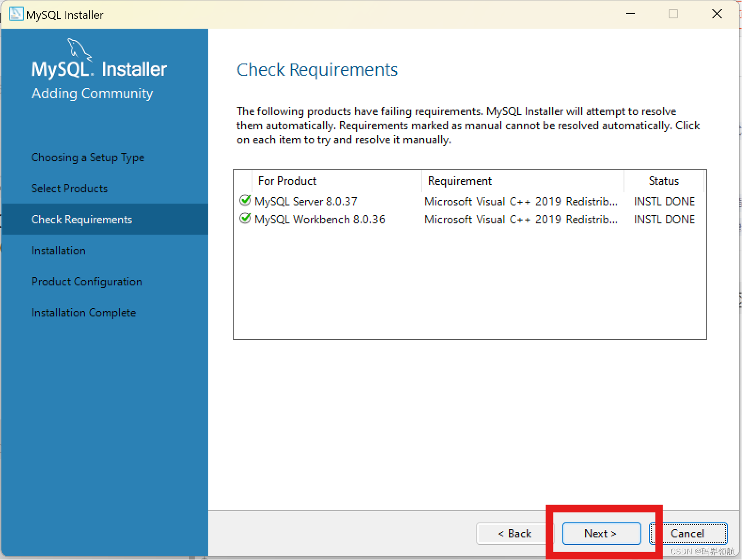This screenshot has height=560, width=742.
Task: Minimize the MySQL Installer window
Action: coord(631,14)
